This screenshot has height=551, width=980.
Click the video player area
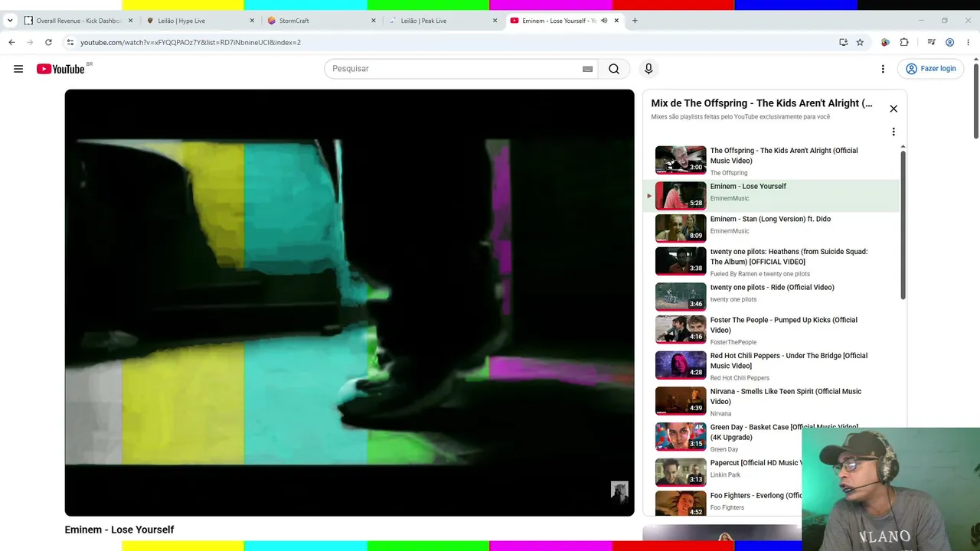(x=349, y=302)
